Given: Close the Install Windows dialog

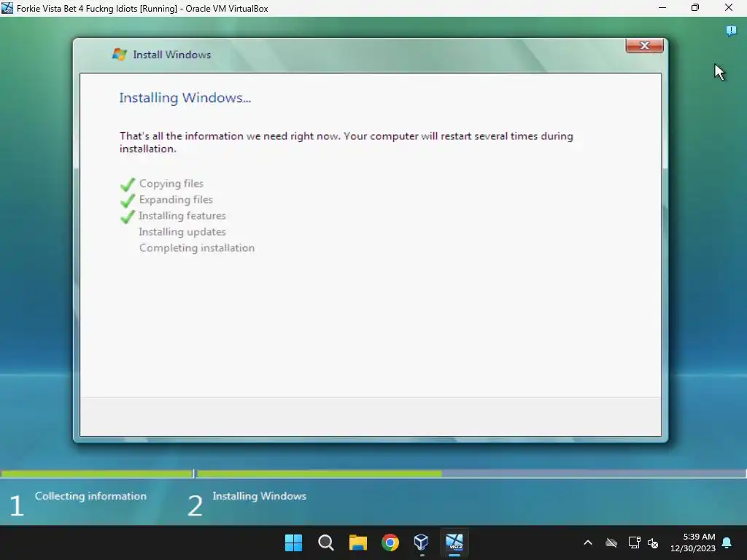Looking at the screenshot, I should (644, 46).
